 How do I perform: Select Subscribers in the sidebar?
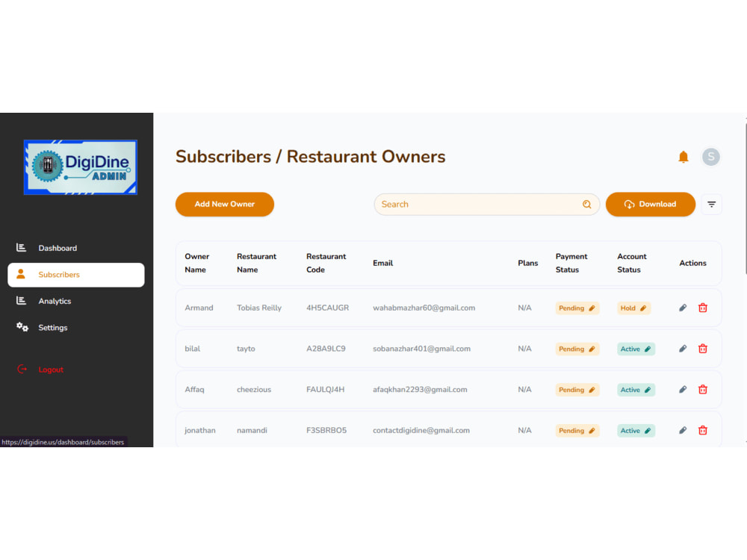point(76,275)
